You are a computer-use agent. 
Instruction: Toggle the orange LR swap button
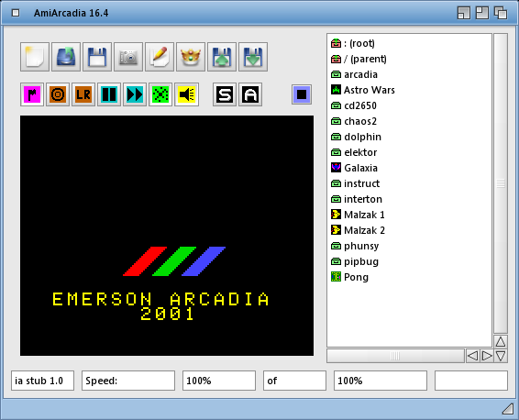coord(83,94)
